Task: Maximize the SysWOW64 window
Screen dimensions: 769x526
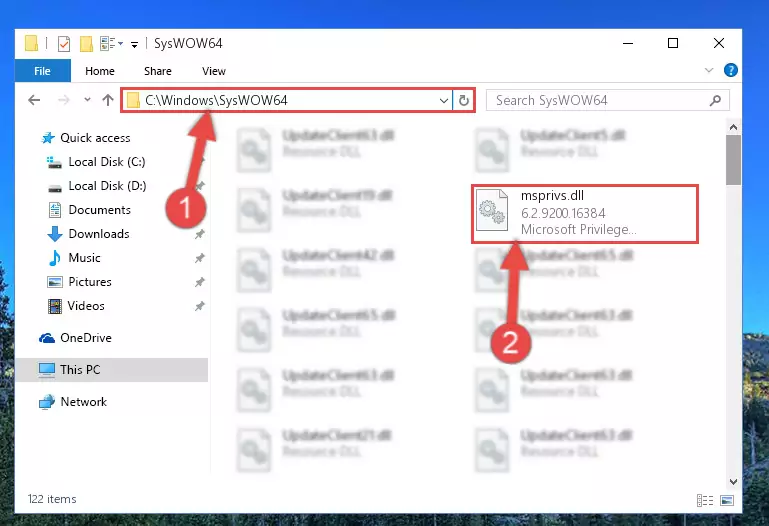Action: pyautogui.click(x=673, y=43)
